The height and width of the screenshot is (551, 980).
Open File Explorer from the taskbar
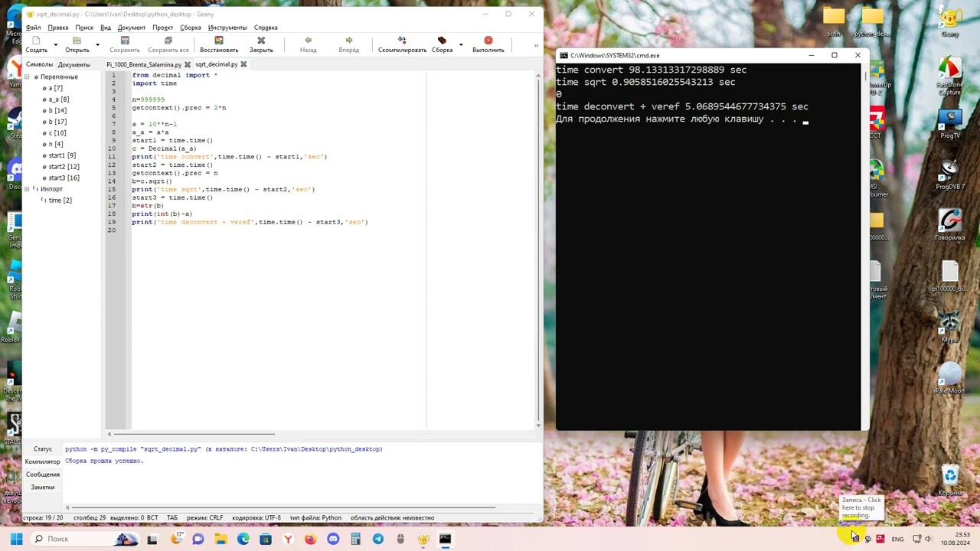pyautogui.click(x=220, y=539)
